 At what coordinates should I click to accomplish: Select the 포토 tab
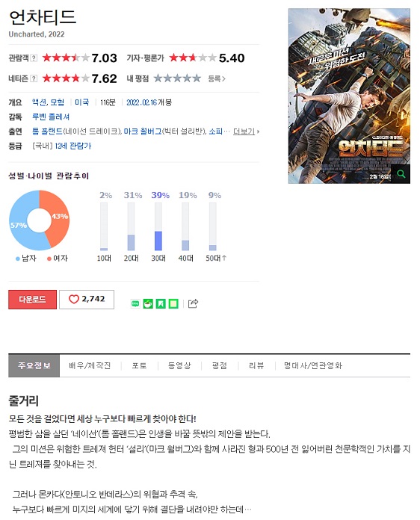(x=139, y=366)
